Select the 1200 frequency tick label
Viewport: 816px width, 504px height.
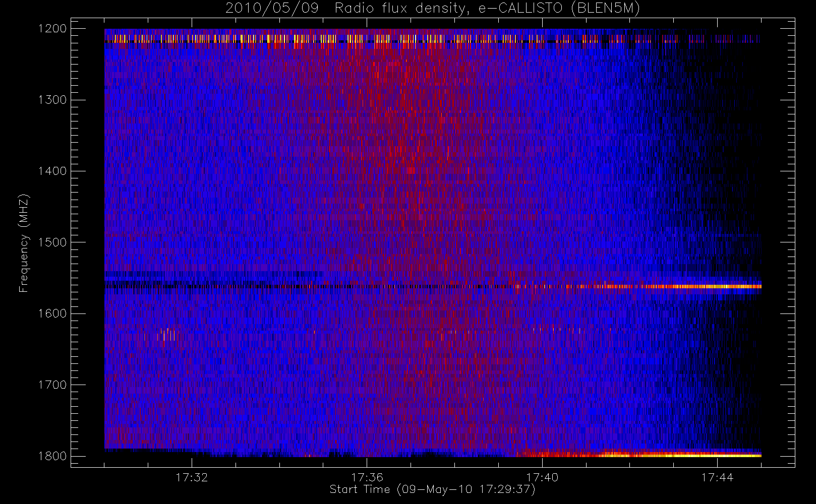tap(52, 29)
